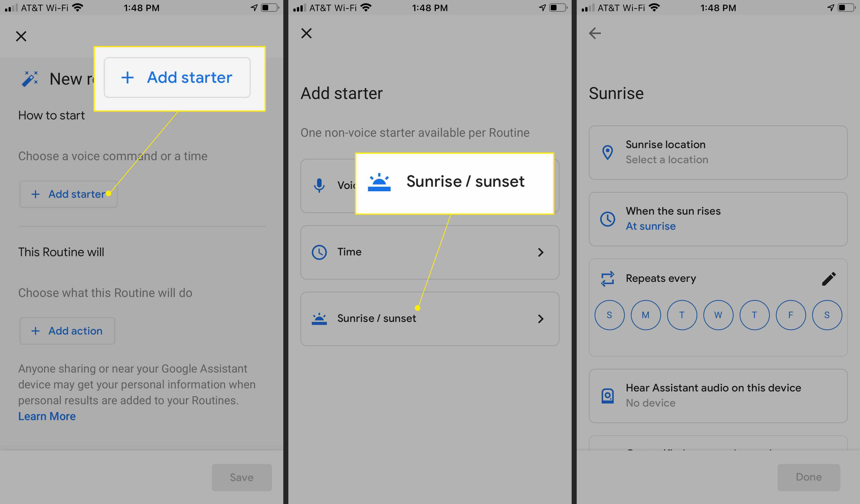Click Add starter button on new routine

coord(67,194)
